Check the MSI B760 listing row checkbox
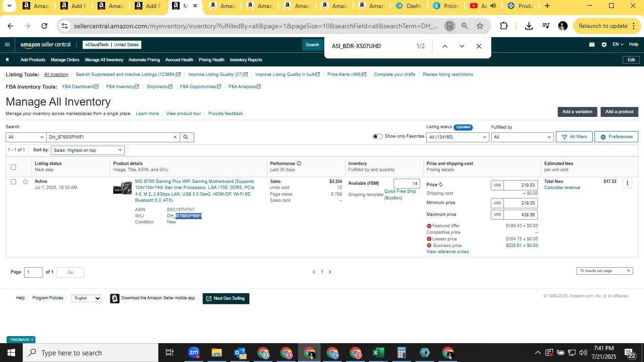Image resolution: width=644 pixels, height=362 pixels. click(13, 181)
